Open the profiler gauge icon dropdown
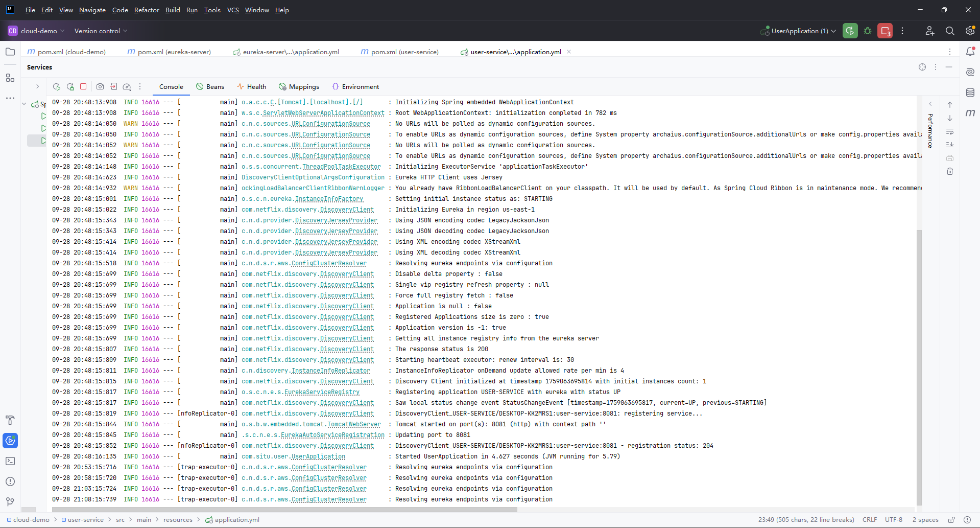 (x=127, y=87)
